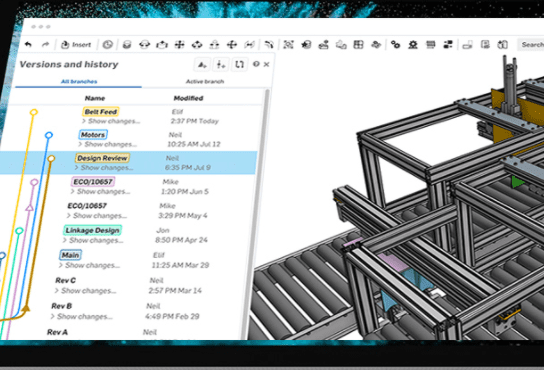Screen dimensions: 544x370
Task: Select the yellow Belt Feed branch node
Action: coord(34,112)
